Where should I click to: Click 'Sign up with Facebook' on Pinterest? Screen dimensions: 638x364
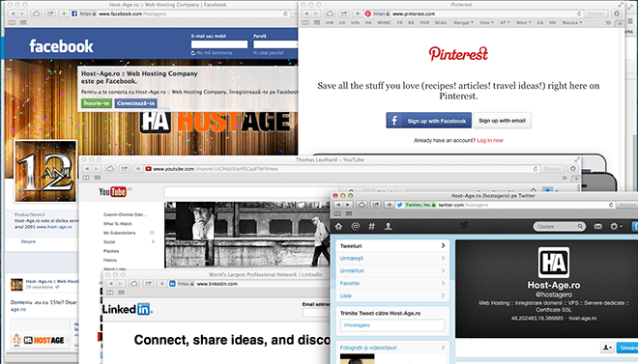click(429, 121)
